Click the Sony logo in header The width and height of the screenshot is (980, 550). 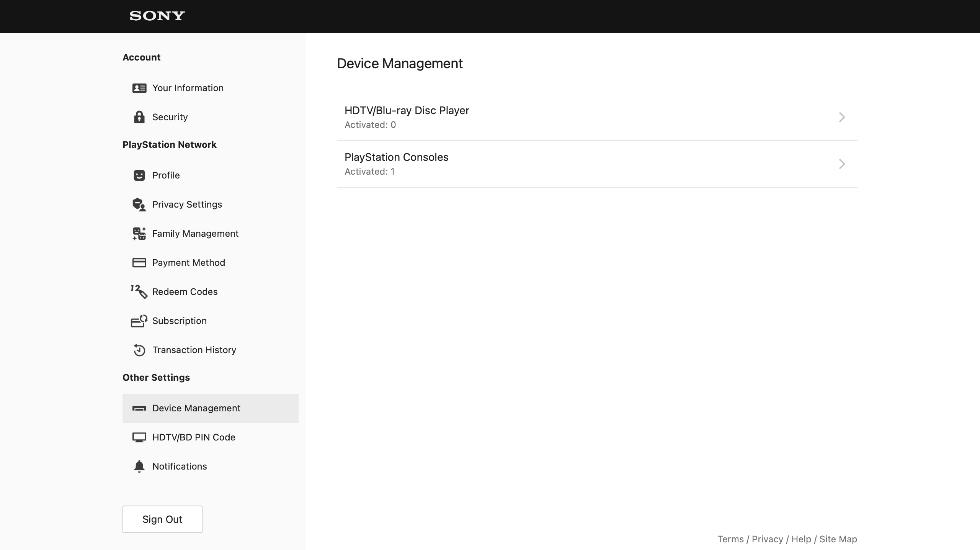click(x=157, y=16)
